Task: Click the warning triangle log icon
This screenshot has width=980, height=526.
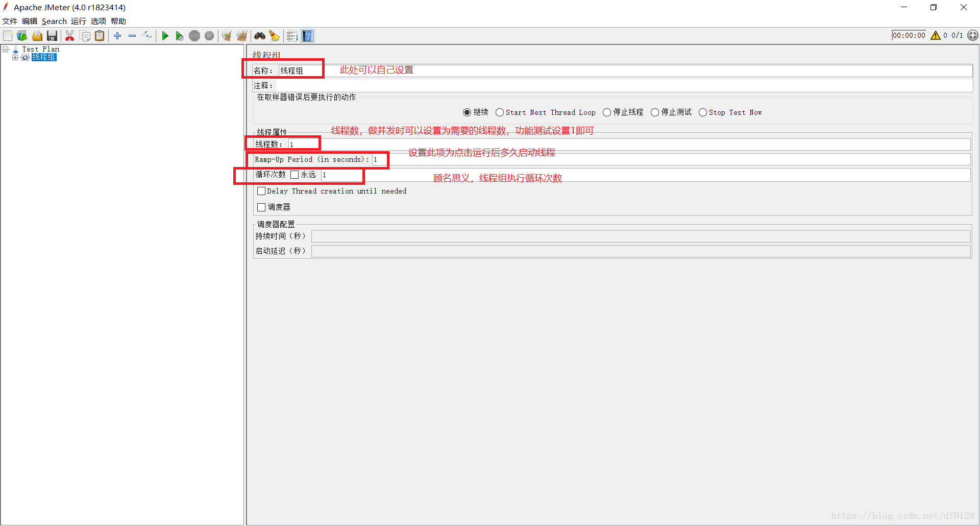Action: (936, 35)
